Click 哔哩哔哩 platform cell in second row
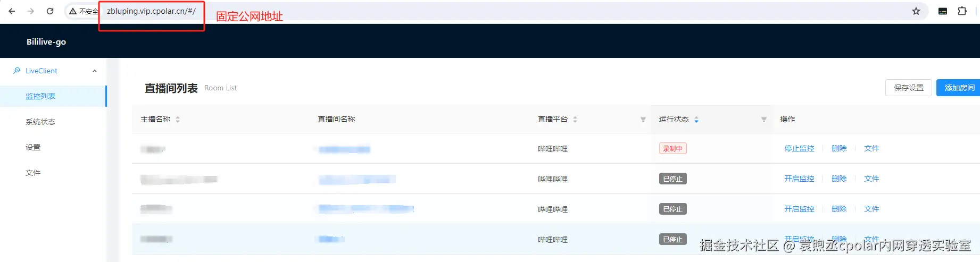The image size is (980, 262). (553, 179)
